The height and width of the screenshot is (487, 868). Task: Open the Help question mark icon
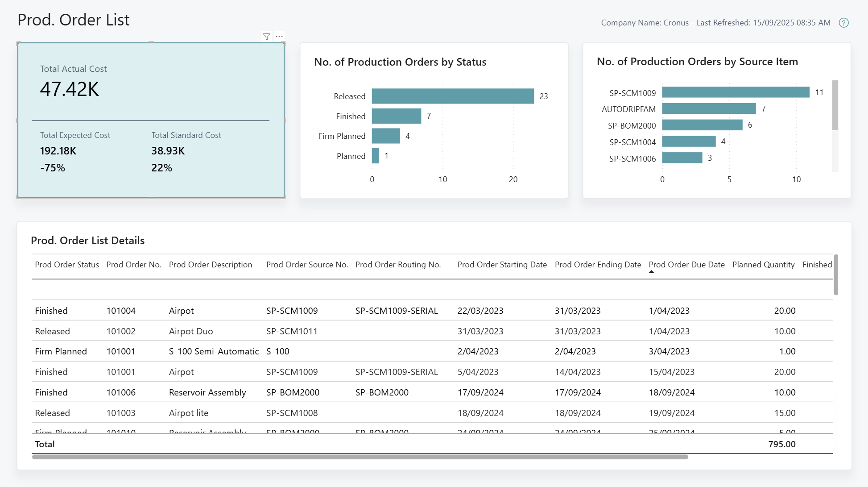coord(844,22)
